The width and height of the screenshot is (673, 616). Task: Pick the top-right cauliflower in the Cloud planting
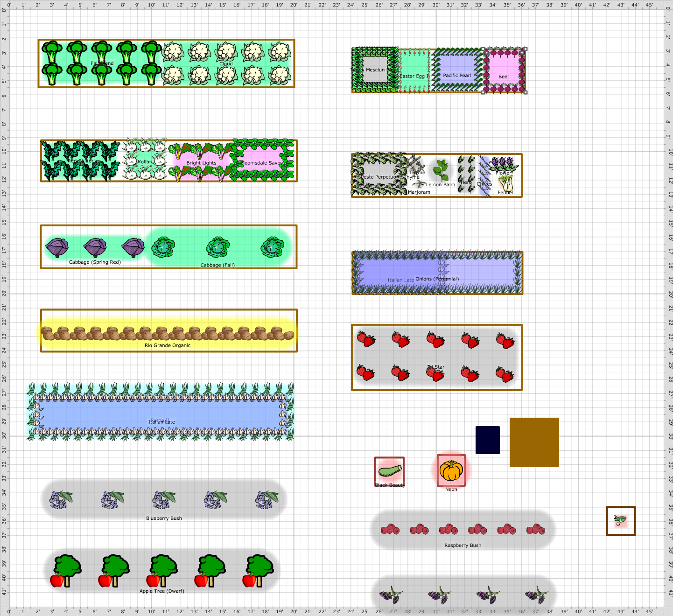click(x=280, y=52)
